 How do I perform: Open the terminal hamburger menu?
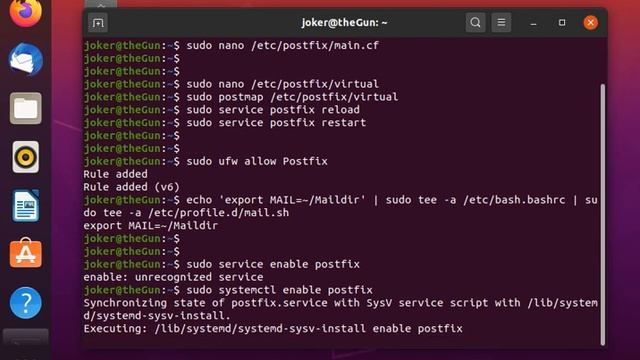pos(501,22)
